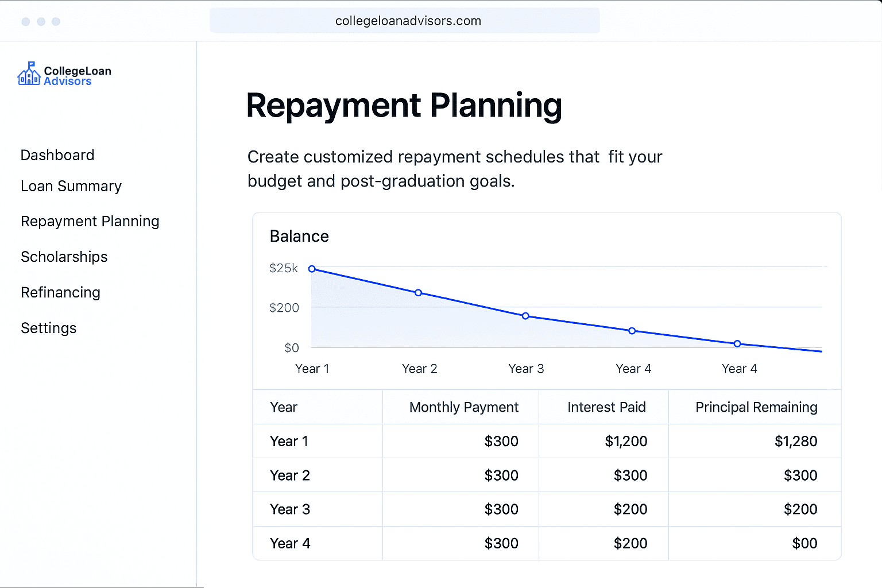Click the $1,200 interest paid cell
882x588 pixels.
coord(626,441)
